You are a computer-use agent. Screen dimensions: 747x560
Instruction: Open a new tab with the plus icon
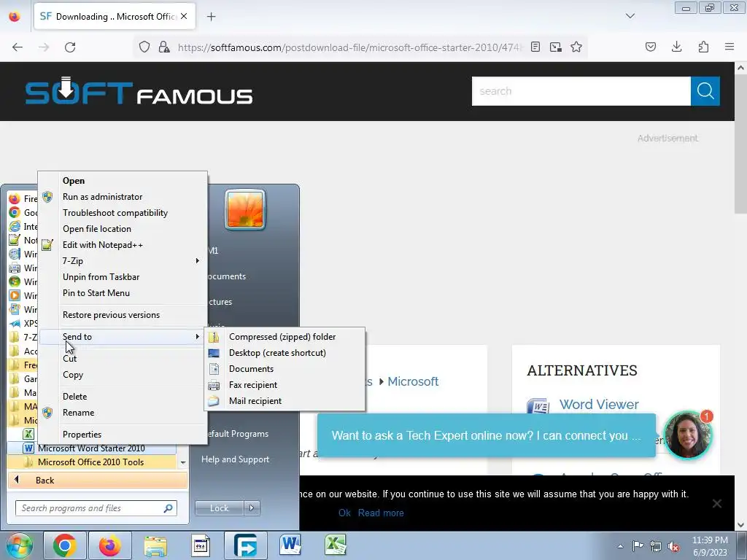click(x=212, y=17)
